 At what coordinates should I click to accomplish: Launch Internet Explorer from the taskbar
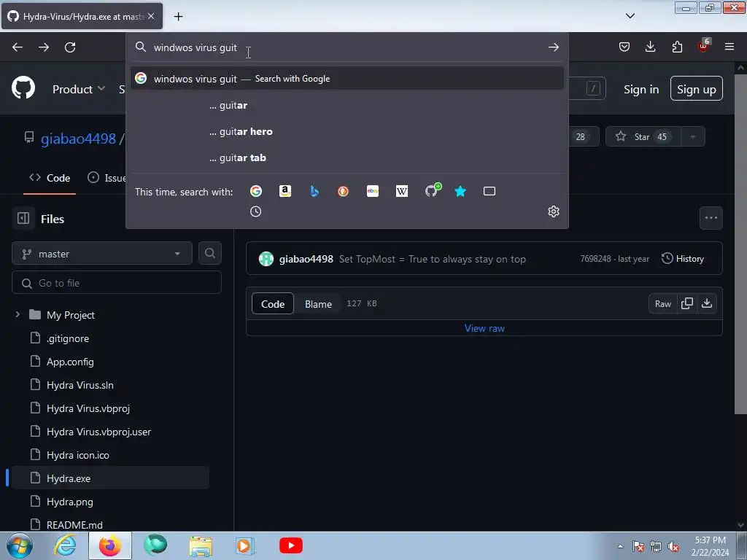[65, 545]
